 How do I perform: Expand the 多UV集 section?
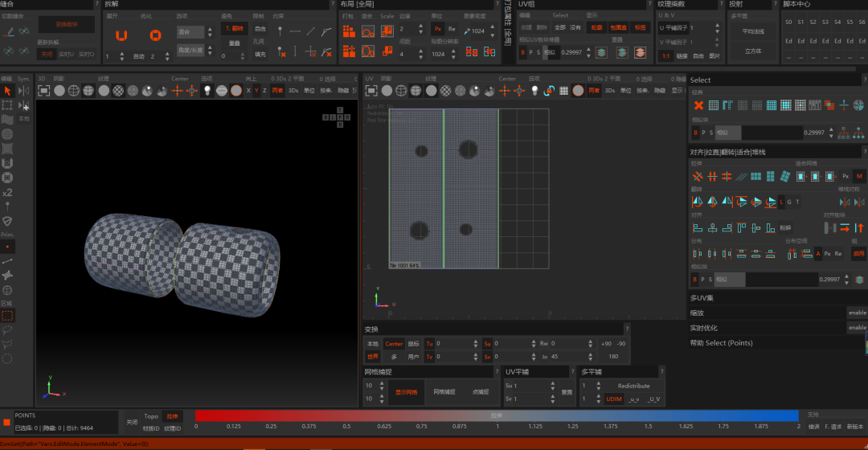point(777,298)
